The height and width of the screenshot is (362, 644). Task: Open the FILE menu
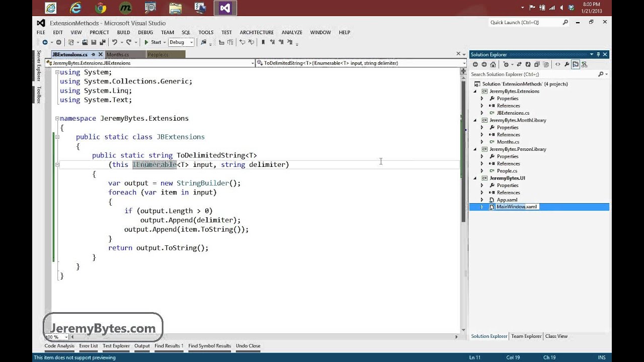(41, 32)
